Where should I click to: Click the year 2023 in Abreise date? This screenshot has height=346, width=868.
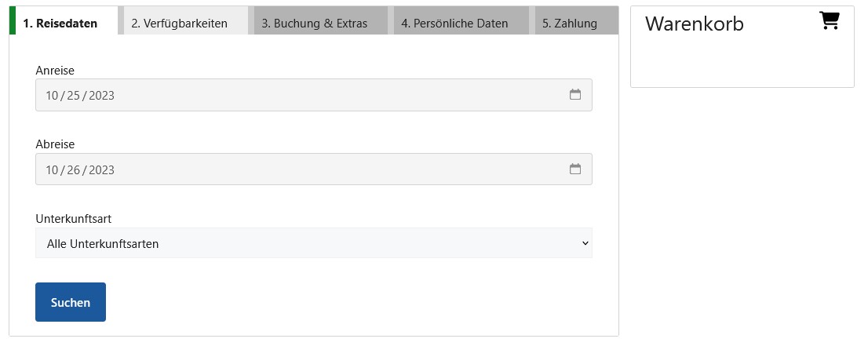click(x=102, y=169)
